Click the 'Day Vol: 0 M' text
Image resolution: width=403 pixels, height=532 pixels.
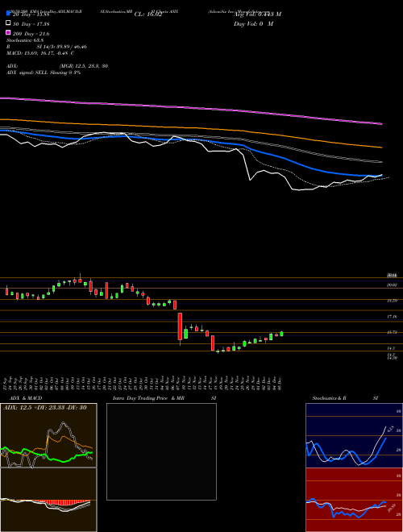(x=253, y=23)
